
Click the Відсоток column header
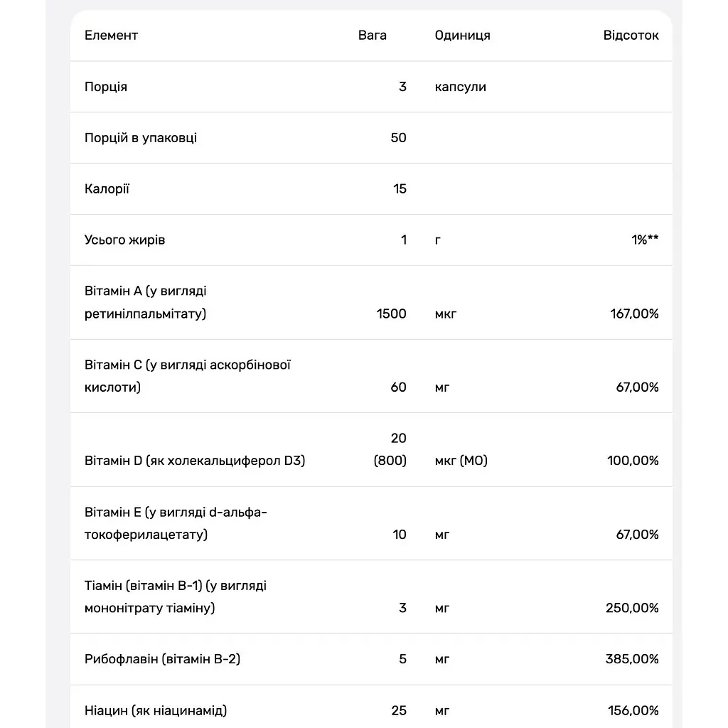(x=631, y=36)
